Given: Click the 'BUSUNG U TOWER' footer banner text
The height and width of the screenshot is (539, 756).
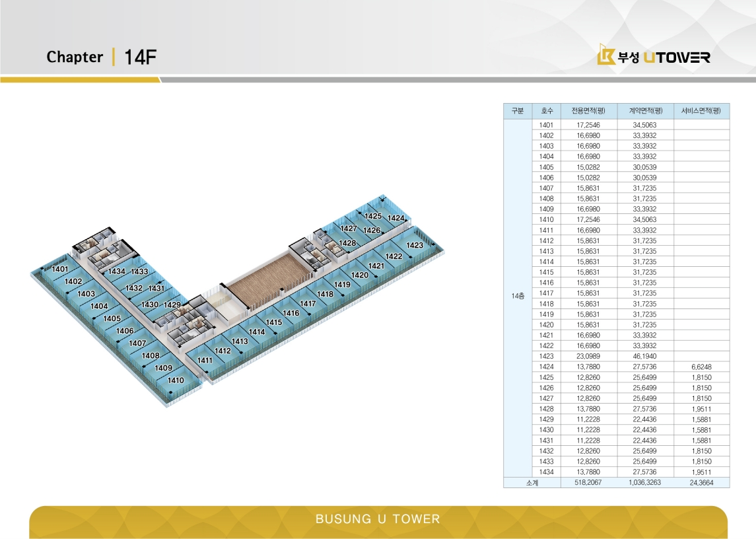Looking at the screenshot, I should 378,519.
